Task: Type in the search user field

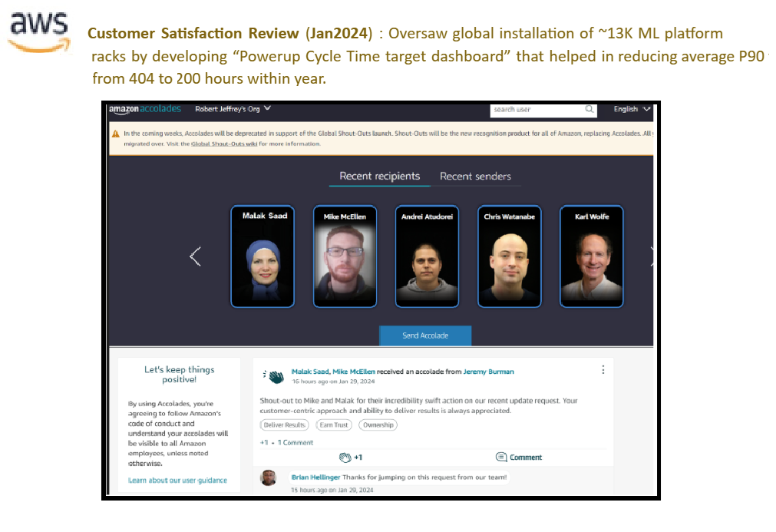Action: pos(537,110)
